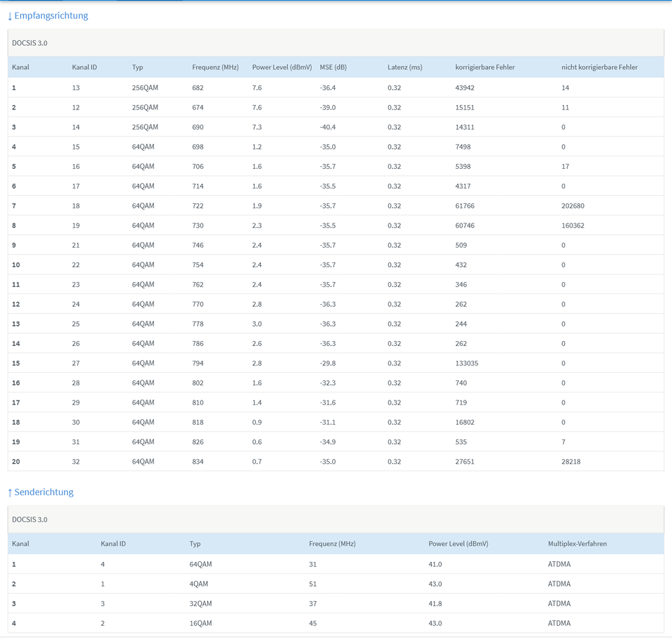The width and height of the screenshot is (672, 640).
Task: Click the 'Power Level (dBmV)' header in downstream table
Action: 282,67
